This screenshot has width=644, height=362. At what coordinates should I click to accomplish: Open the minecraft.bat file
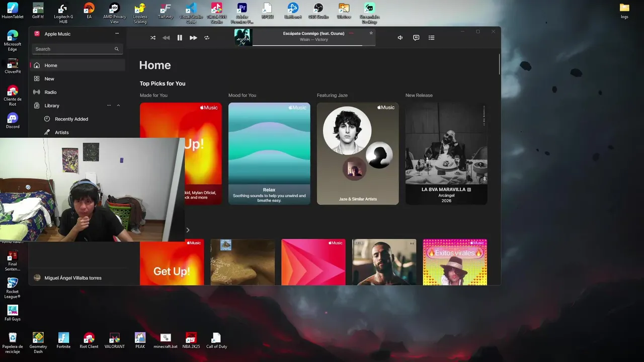coord(166,340)
